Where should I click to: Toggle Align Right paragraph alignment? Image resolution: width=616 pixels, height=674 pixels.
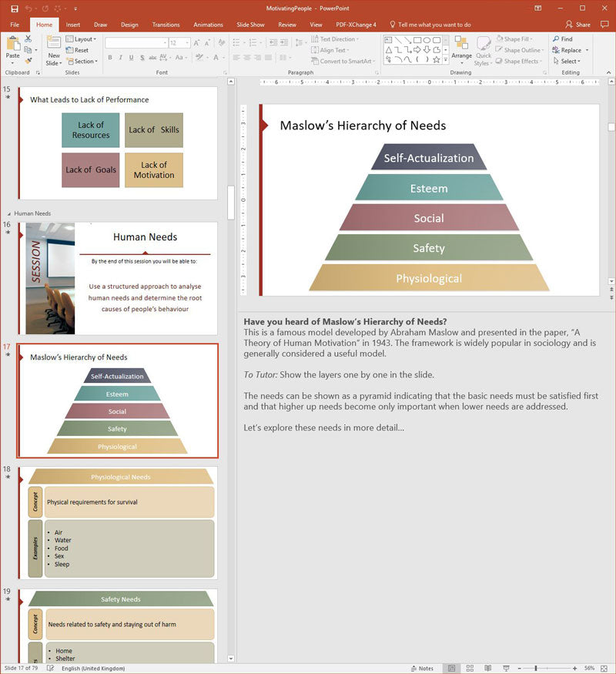[x=257, y=58]
